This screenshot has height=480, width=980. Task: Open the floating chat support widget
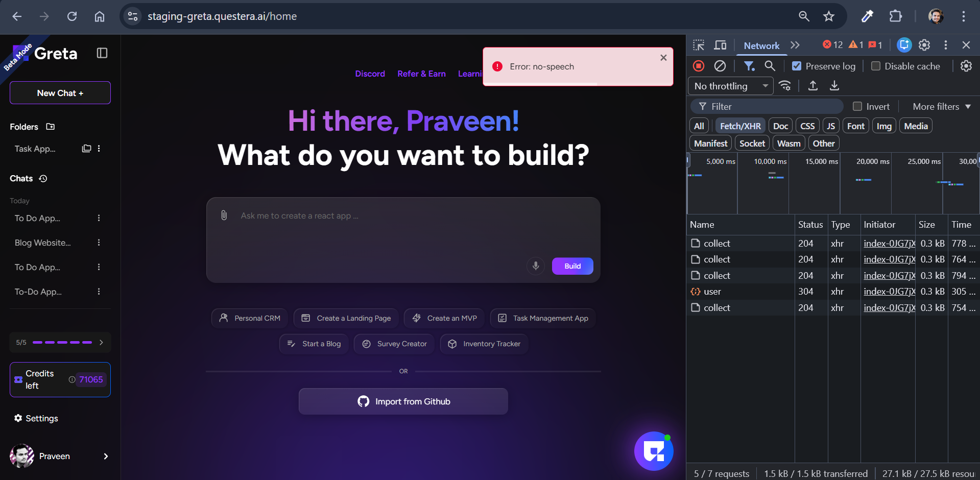[654, 451]
